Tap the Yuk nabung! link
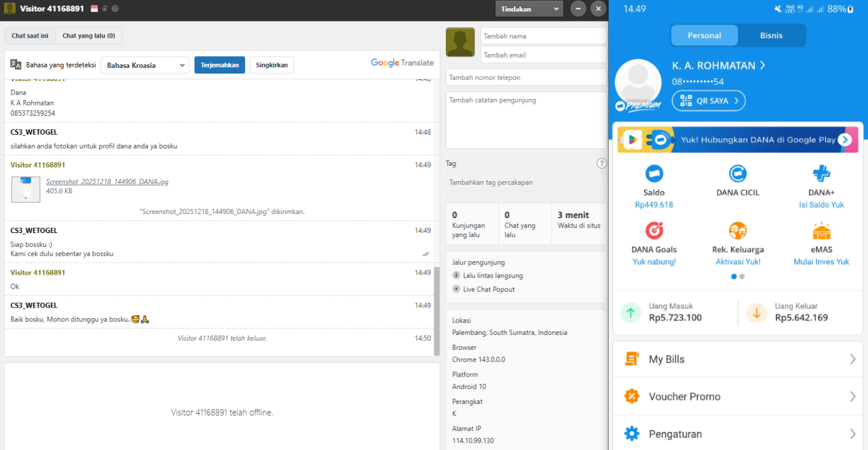Image resolution: width=868 pixels, height=450 pixels. [654, 262]
